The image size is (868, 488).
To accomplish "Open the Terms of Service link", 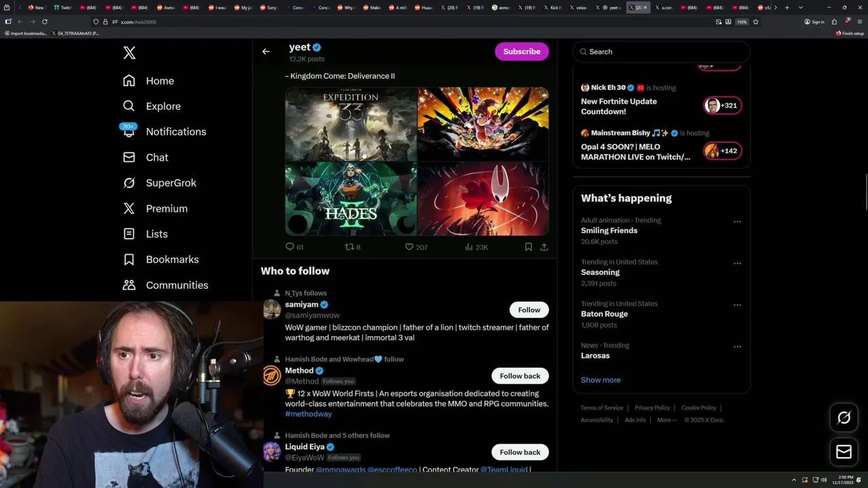I will tap(601, 408).
